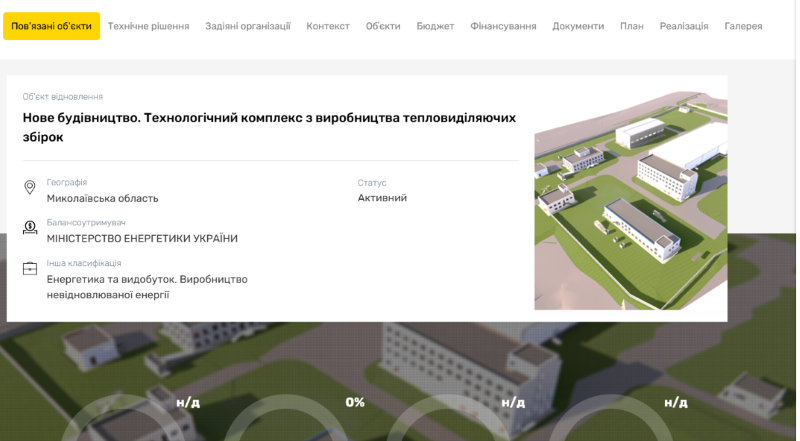Click the location pin icon next to Географія
The height and width of the screenshot is (441, 800).
pyautogui.click(x=30, y=187)
